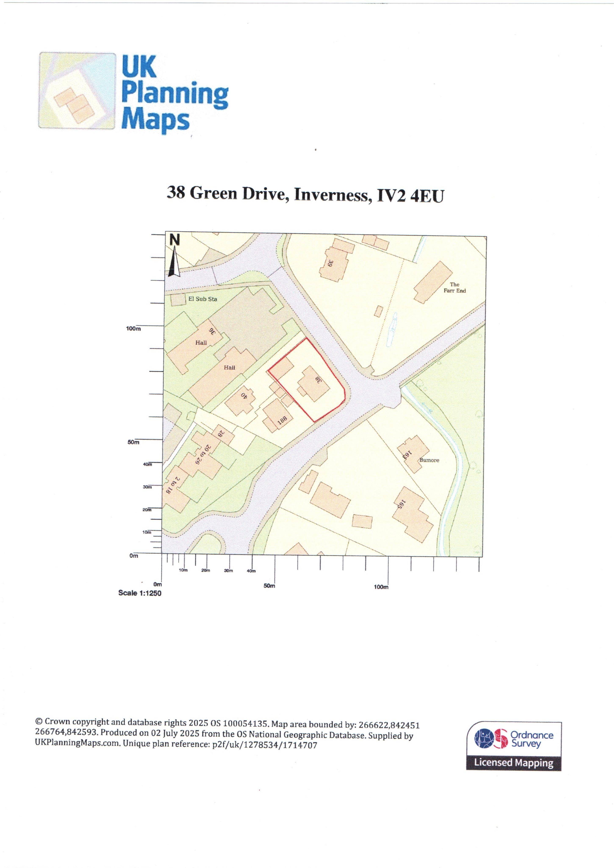Click the "Scale 1:1250" label
Viewport: 614px width, 868px height.
(x=140, y=593)
